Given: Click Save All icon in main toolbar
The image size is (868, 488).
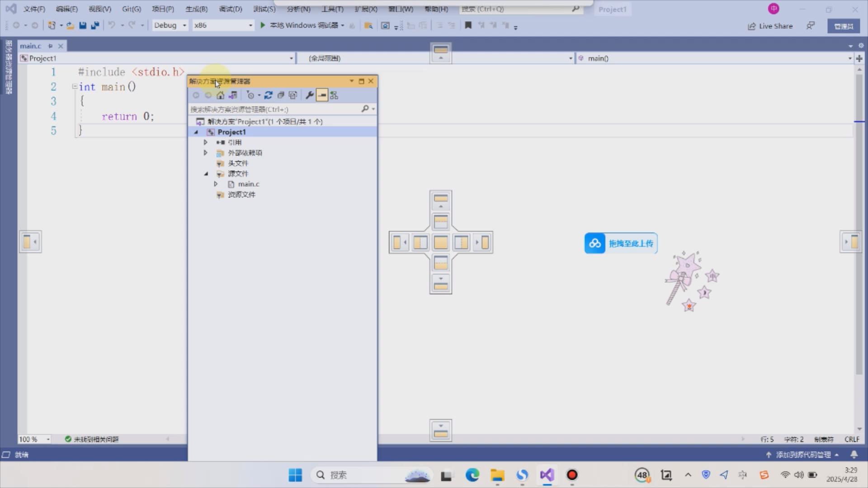Looking at the screenshot, I should pyautogui.click(x=95, y=26).
